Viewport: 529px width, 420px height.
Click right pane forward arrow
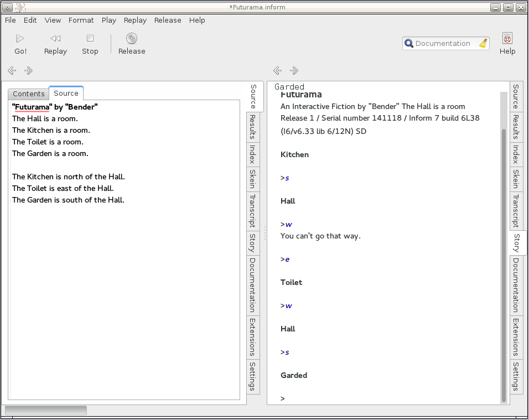pyautogui.click(x=294, y=70)
